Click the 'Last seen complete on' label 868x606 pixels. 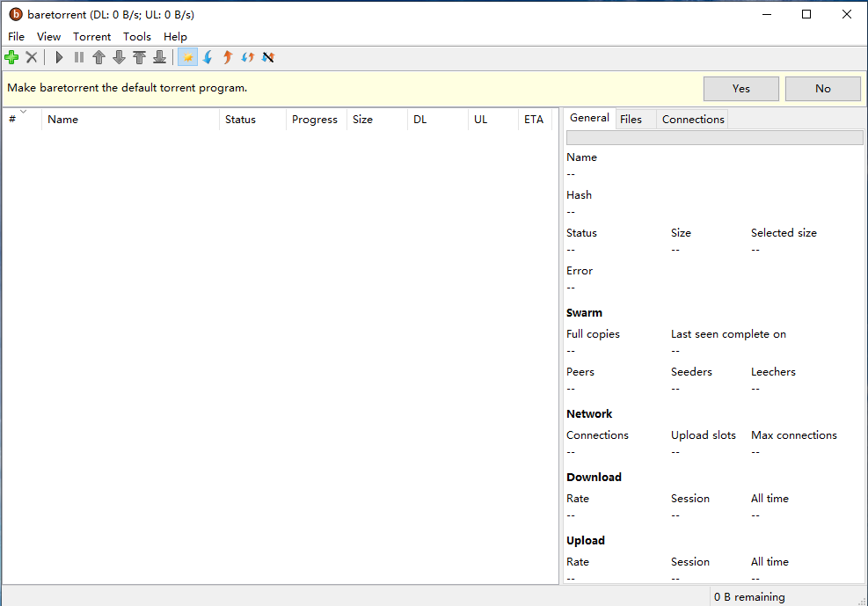[x=728, y=333]
